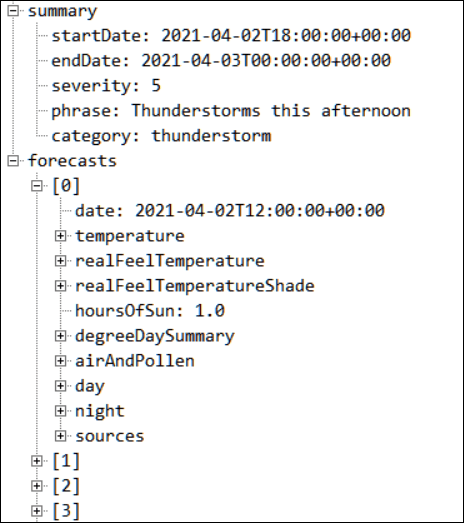Screen dimensions: 464x523
Task: Expand the night node
Action: pyautogui.click(x=60, y=411)
